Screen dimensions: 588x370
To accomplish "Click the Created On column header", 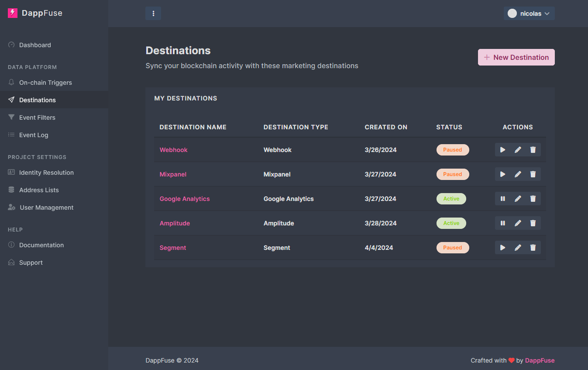I will tap(386, 127).
